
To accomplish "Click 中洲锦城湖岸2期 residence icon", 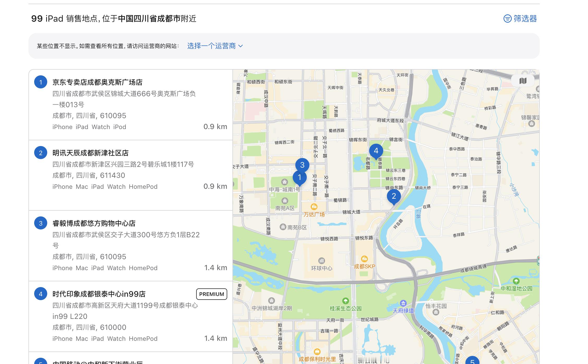I will pos(271,300).
